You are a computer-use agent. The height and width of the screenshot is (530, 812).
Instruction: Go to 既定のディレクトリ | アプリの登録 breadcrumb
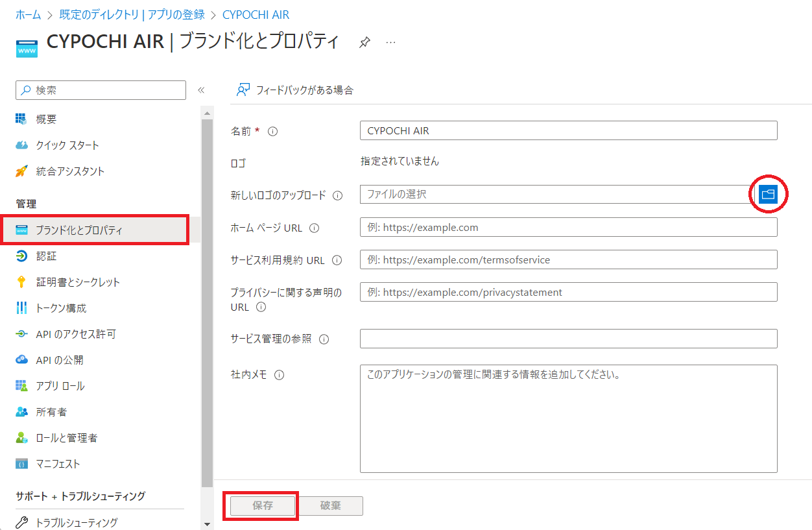pos(132,15)
